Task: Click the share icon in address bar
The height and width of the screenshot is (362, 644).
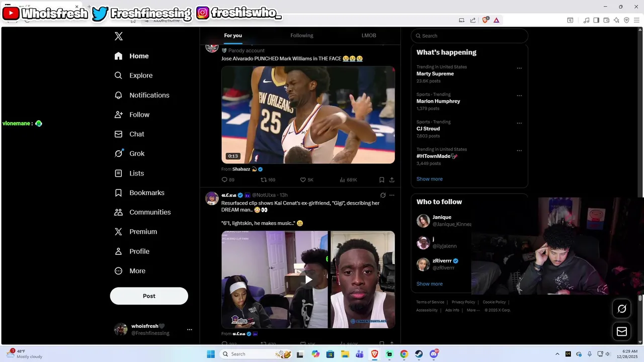Action: click(x=473, y=20)
